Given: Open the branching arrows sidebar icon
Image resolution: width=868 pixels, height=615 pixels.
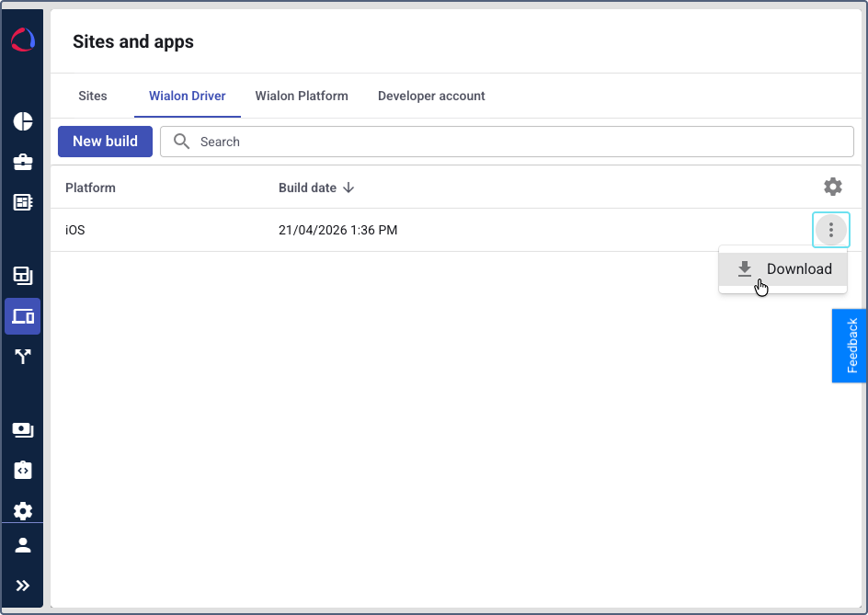Looking at the screenshot, I should (x=23, y=357).
